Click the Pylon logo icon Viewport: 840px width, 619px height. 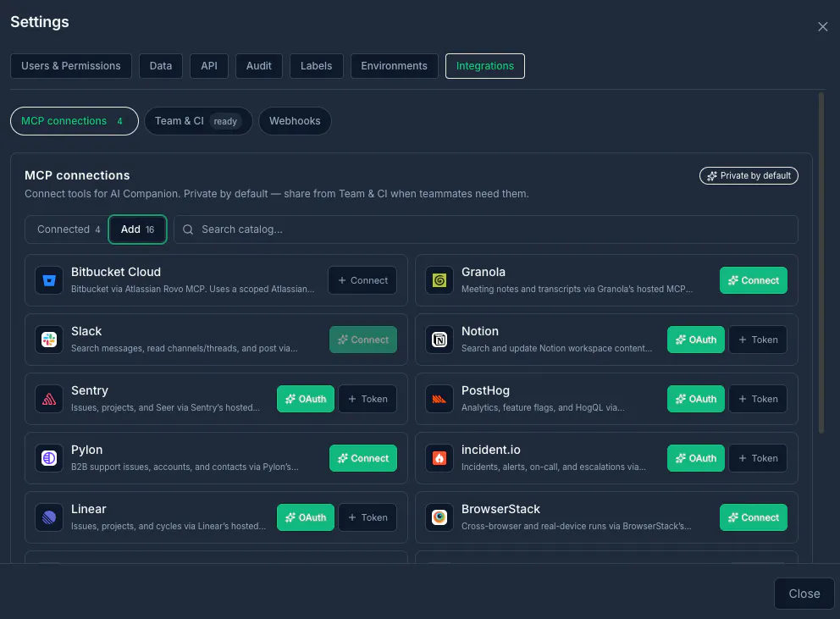pos(49,458)
